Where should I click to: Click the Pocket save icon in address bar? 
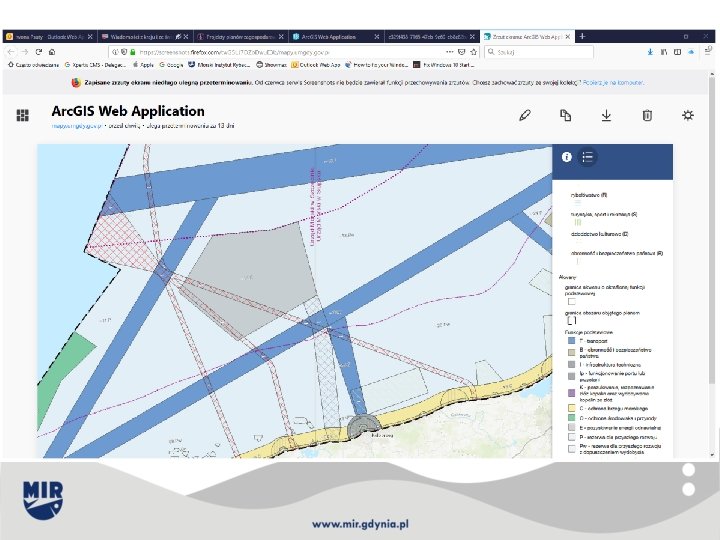(462, 52)
